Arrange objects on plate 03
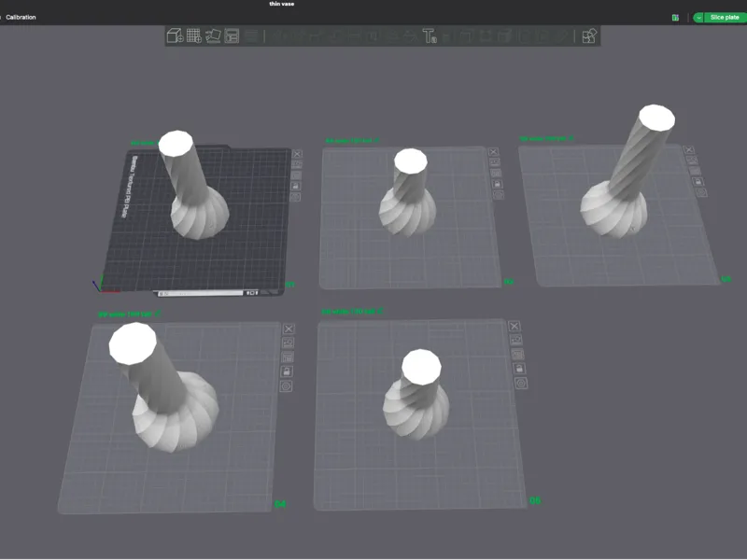 [695, 171]
